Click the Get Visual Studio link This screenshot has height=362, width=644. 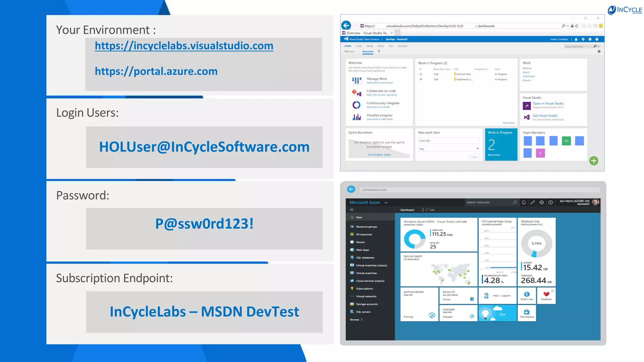click(x=545, y=116)
